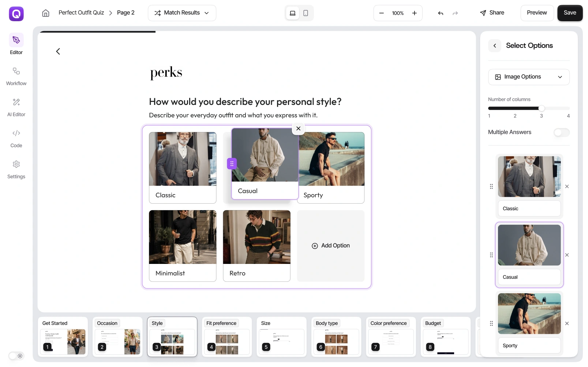Toggle the Multiple Answers switch
This screenshot has width=588, height=367.
561,132
